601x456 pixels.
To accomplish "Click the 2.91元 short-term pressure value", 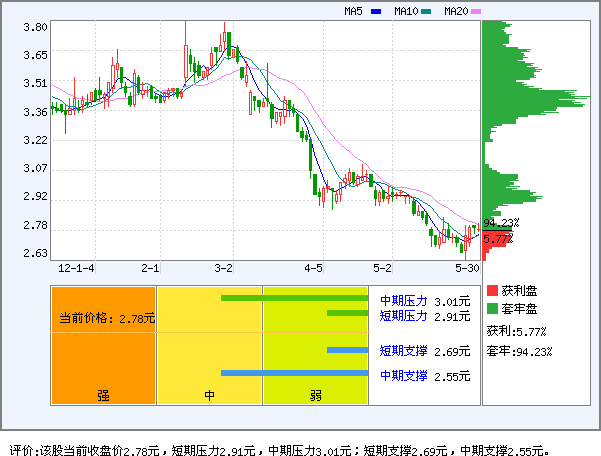I will pos(452,317).
